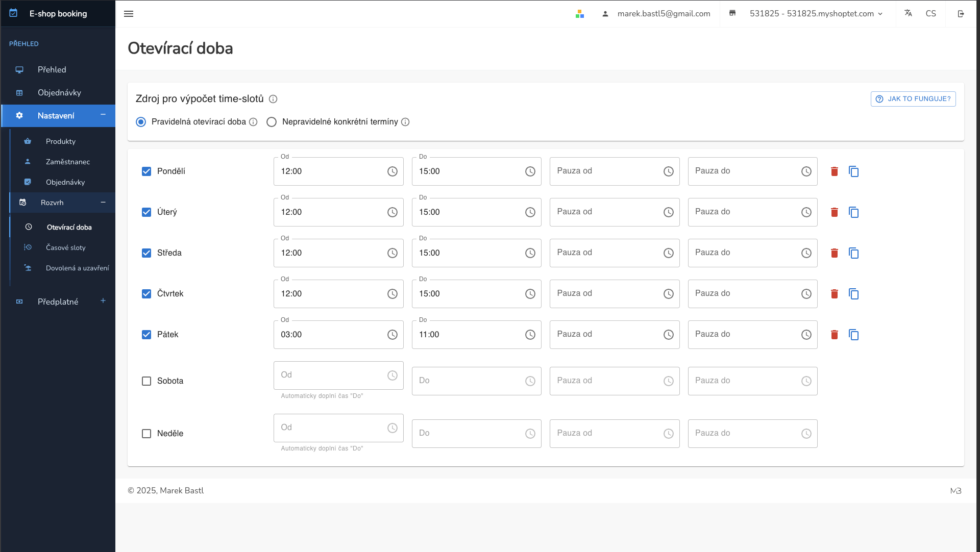Open the 531825.myshoptet.com shop dropdown
980x552 pixels.
816,14
